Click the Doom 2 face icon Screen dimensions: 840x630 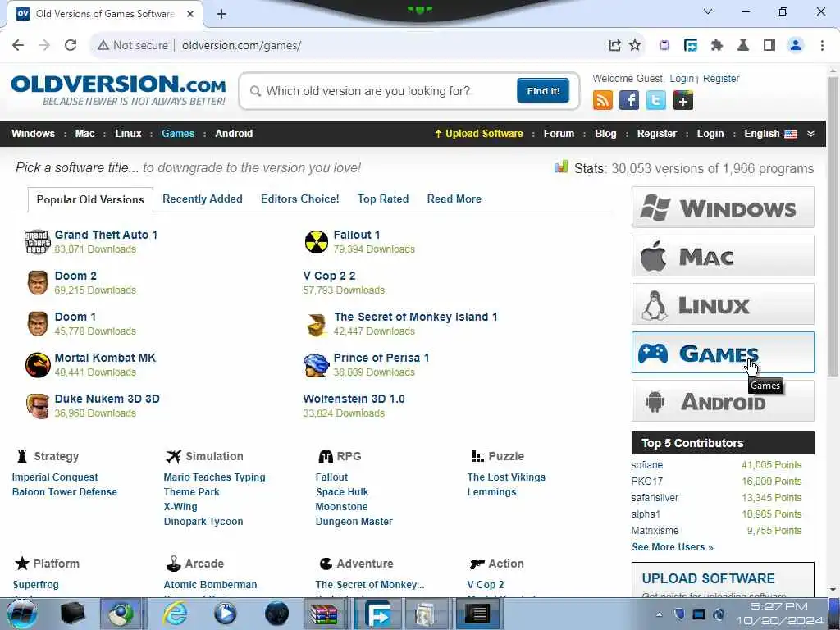coord(38,283)
